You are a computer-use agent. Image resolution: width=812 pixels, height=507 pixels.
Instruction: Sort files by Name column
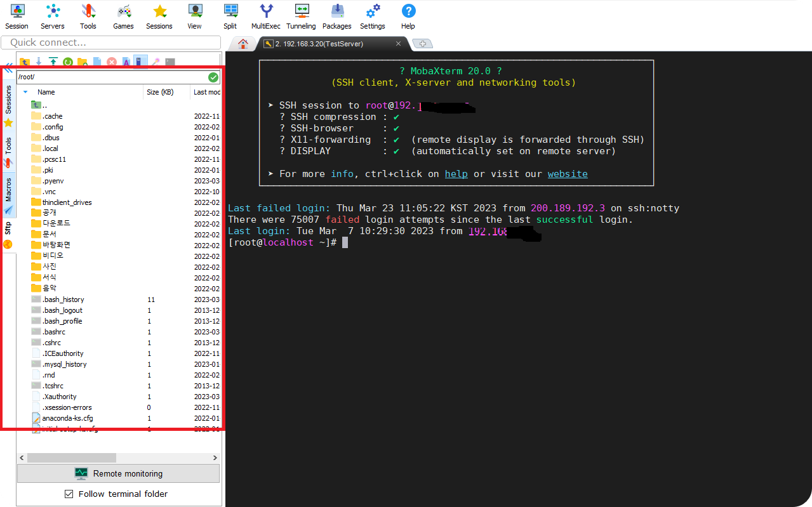coord(45,91)
